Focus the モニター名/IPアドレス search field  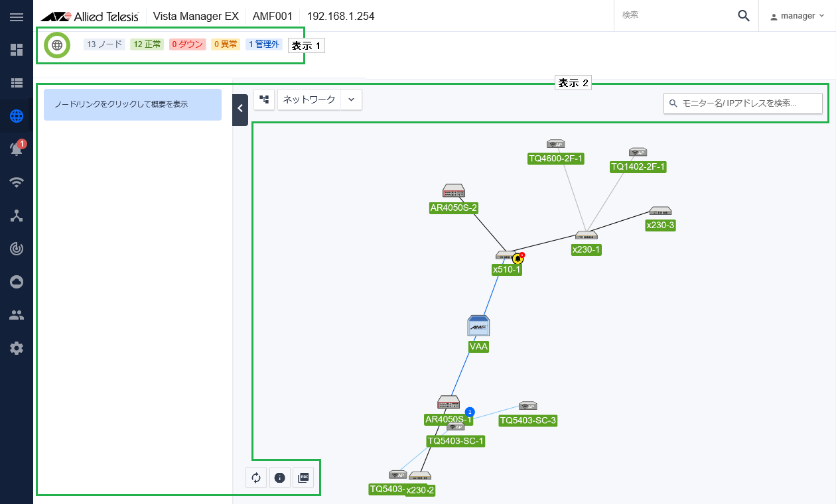[x=743, y=103]
